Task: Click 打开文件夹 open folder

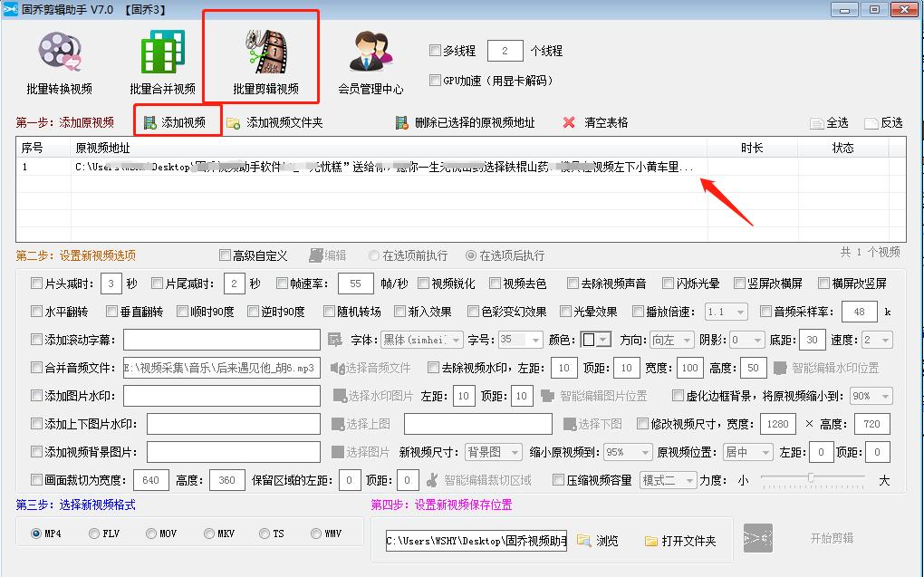Action: [680, 541]
